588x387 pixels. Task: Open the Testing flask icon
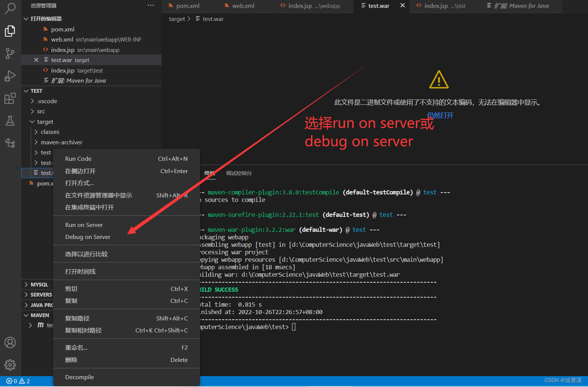click(10, 120)
